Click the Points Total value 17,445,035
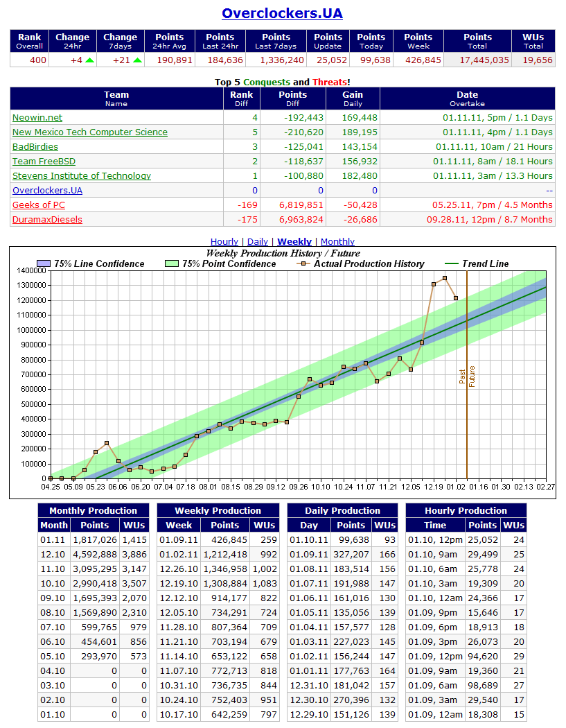 [x=484, y=60]
